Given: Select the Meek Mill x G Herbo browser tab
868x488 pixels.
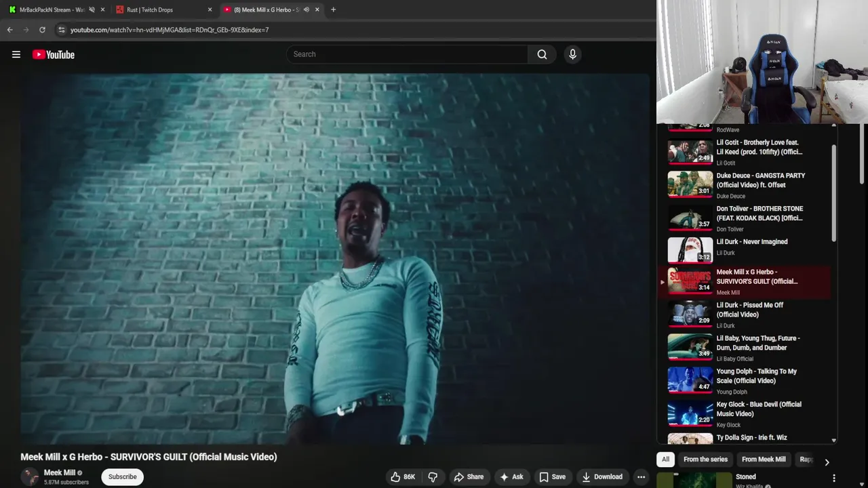Looking at the screenshot, I should 267,9.
